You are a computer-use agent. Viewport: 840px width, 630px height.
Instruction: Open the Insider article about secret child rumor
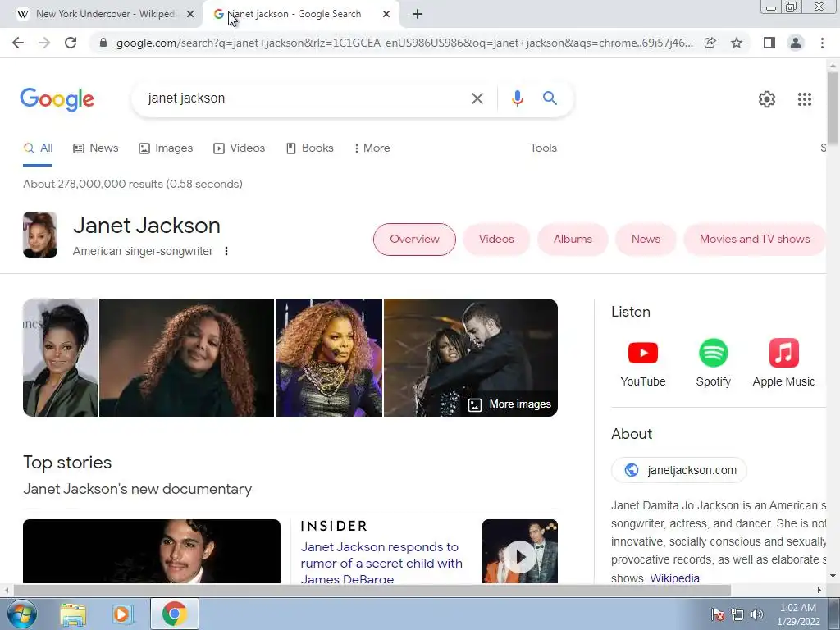(x=381, y=564)
